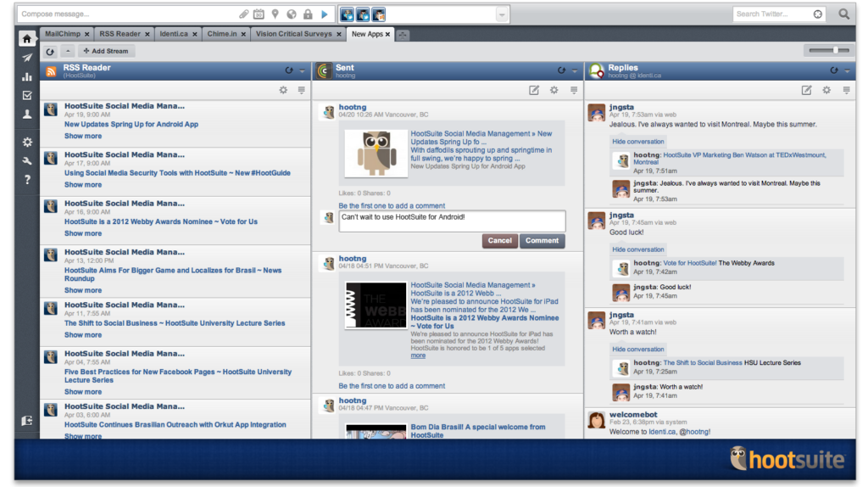Open Sent stream gear settings

[554, 90]
